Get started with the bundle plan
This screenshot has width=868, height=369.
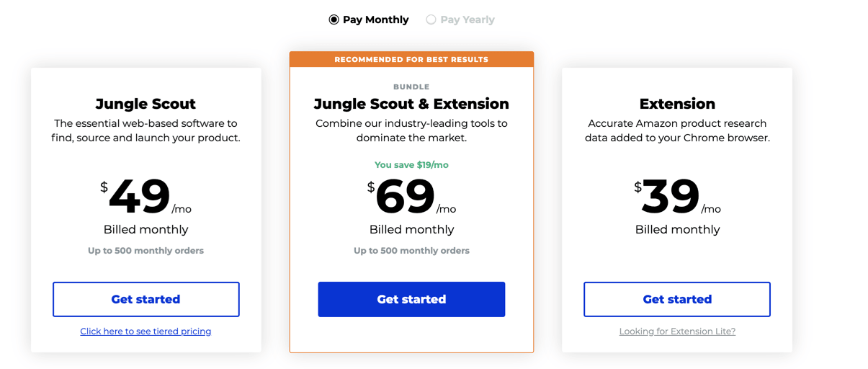(411, 299)
